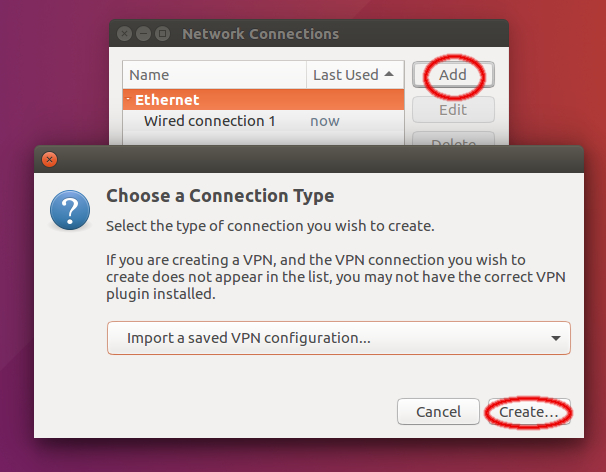Select the Ethernet category row
This screenshot has height=472, width=606.
tap(262, 100)
